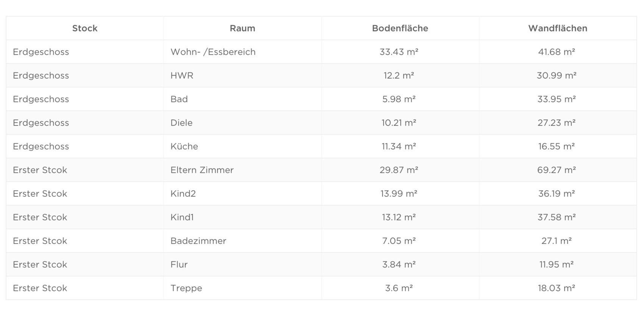
Task: Click the Flur room cell
Action: (179, 265)
